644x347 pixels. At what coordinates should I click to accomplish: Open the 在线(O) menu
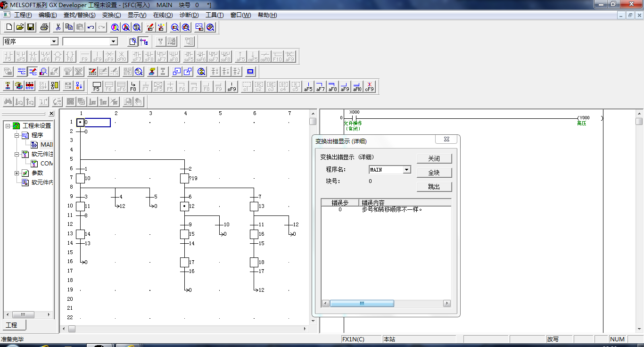[x=163, y=15]
